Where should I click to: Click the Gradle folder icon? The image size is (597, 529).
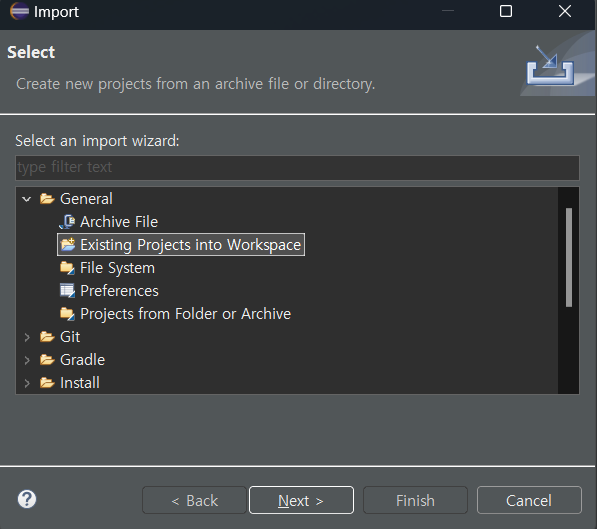point(47,360)
